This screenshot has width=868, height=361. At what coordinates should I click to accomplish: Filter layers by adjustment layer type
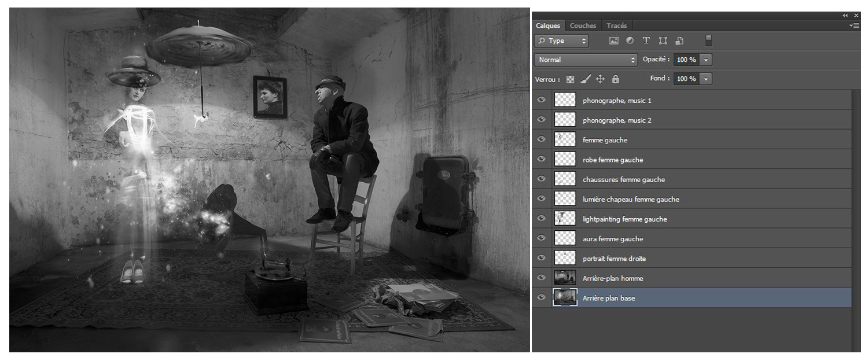tap(630, 40)
